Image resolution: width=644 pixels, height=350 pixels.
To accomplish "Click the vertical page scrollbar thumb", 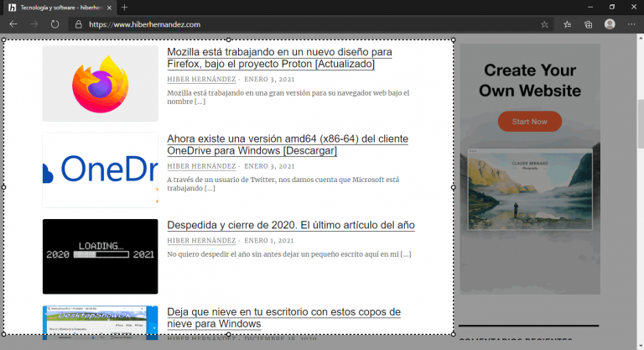I will [x=640, y=97].
